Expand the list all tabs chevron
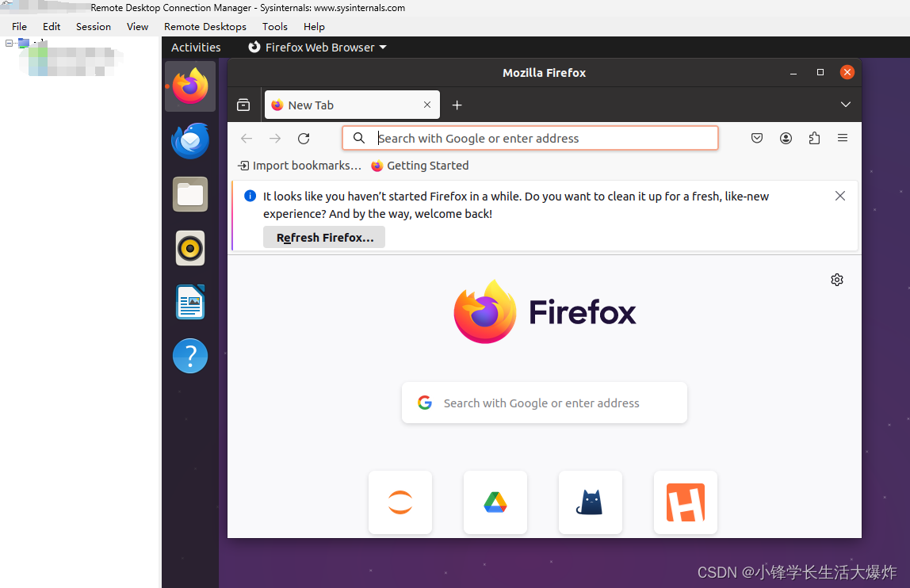This screenshot has width=910, height=588. click(846, 105)
